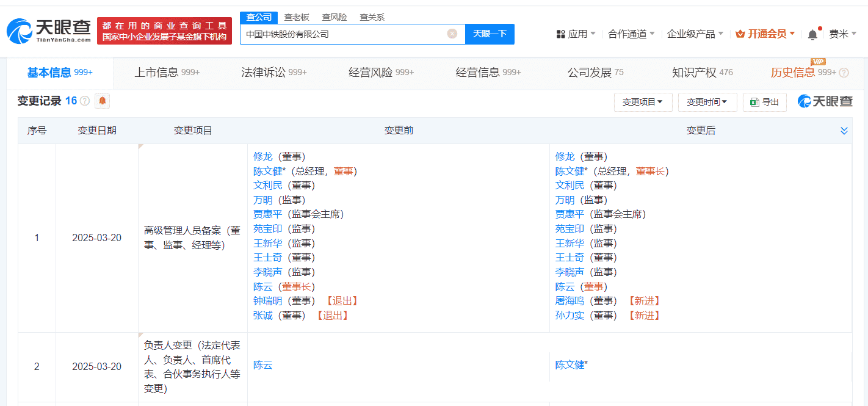Click the green 导出 export icon
This screenshot has height=406, width=868.
(x=753, y=102)
